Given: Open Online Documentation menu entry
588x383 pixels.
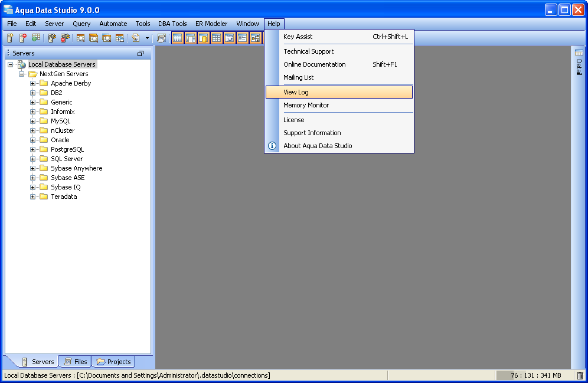Looking at the screenshot, I should point(339,64).
